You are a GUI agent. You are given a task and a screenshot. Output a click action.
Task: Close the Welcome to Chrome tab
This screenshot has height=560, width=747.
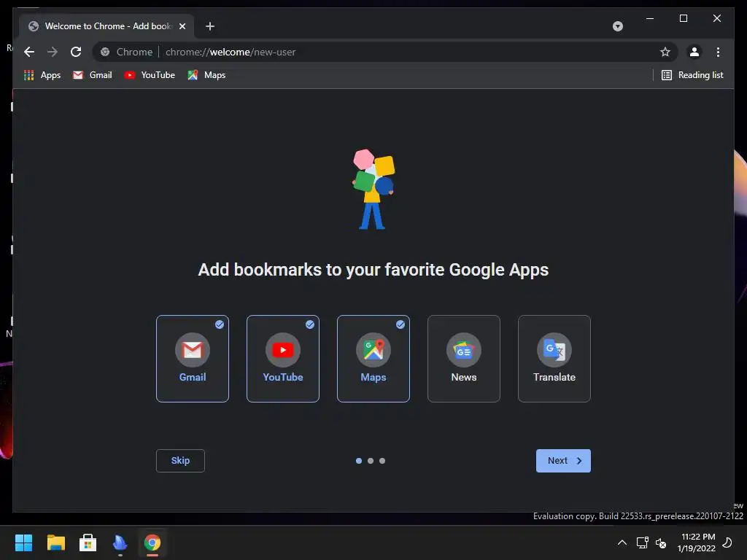click(182, 26)
